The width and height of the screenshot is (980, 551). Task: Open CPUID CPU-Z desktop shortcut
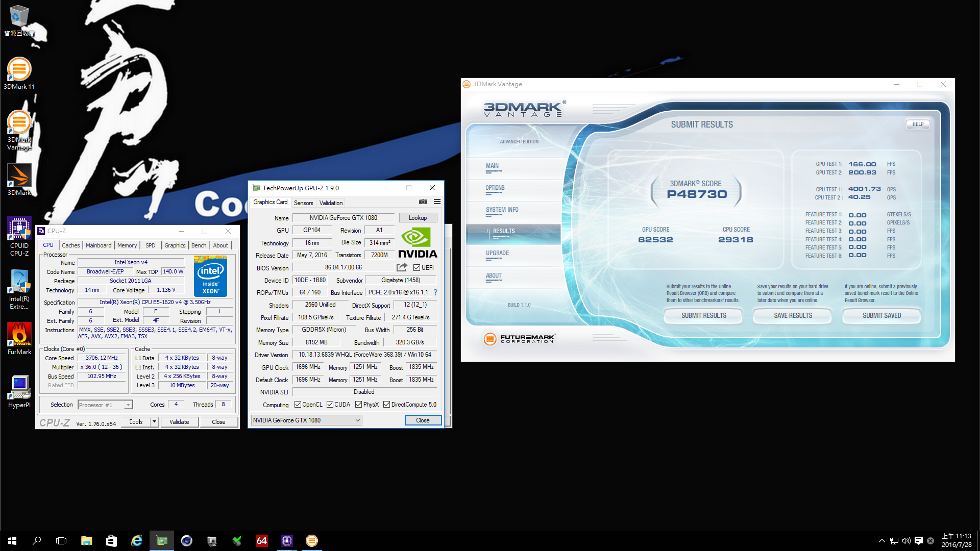19,236
